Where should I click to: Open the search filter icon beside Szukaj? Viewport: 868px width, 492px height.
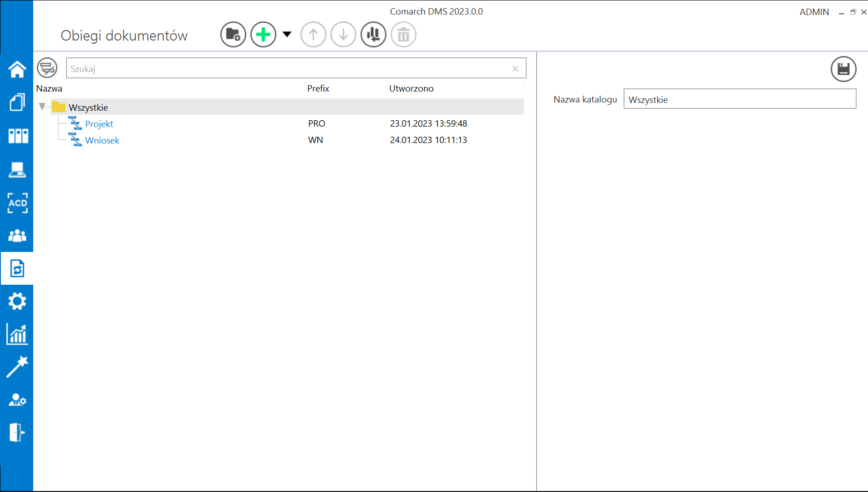point(47,68)
